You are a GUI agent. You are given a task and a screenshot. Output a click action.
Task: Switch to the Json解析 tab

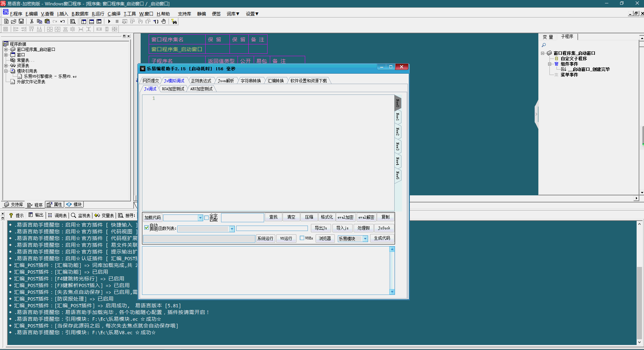[x=226, y=81]
